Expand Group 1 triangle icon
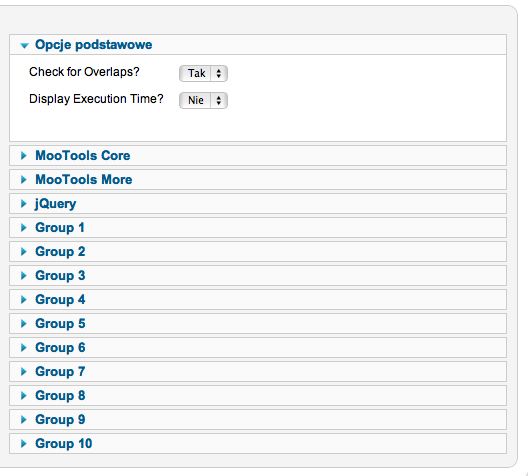This screenshot has width=528, height=476. point(24,228)
